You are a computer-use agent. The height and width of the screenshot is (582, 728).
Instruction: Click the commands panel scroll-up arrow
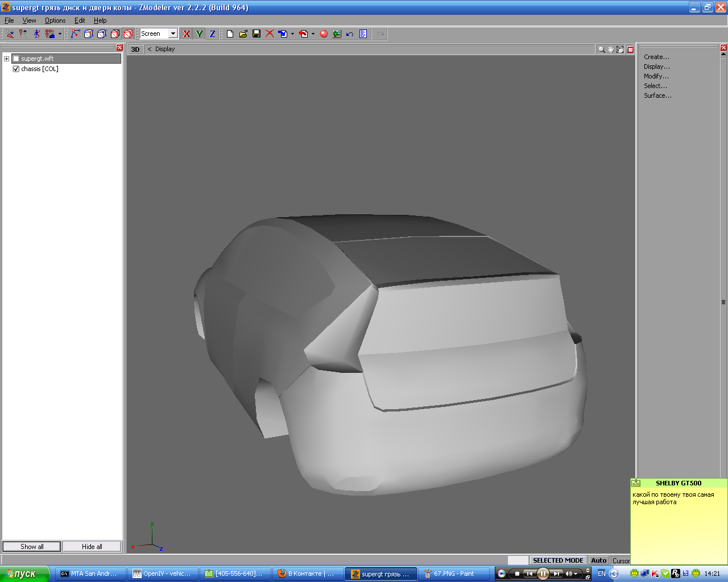click(x=723, y=54)
